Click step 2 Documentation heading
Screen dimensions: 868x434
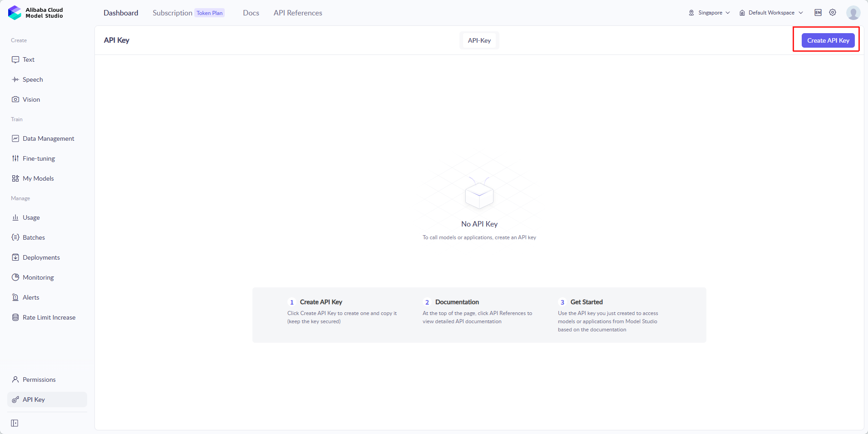pyautogui.click(x=457, y=302)
